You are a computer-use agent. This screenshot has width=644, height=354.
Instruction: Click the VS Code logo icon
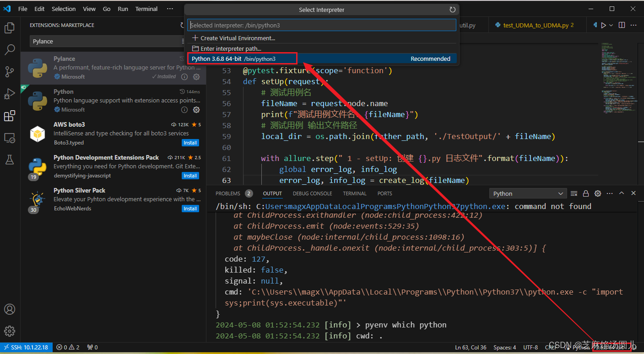tap(7, 9)
